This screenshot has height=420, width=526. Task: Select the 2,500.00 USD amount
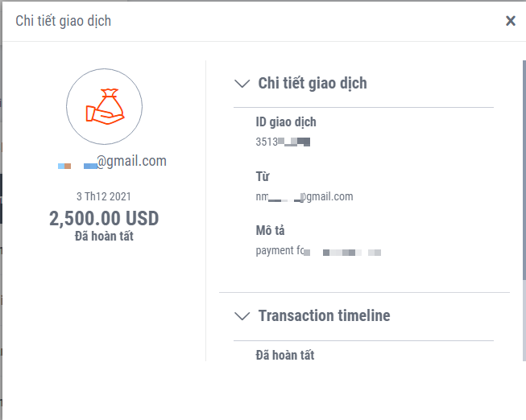104,218
